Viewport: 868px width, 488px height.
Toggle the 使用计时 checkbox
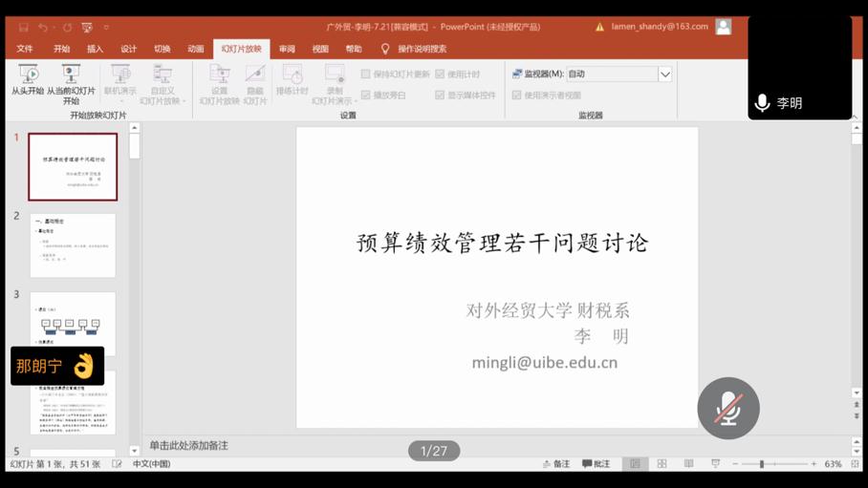coord(441,74)
